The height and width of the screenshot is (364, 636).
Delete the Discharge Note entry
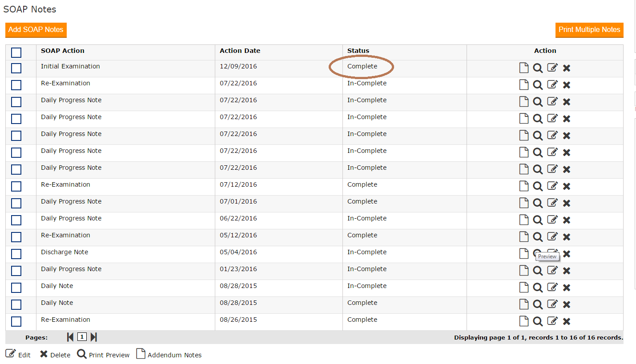coord(567,254)
